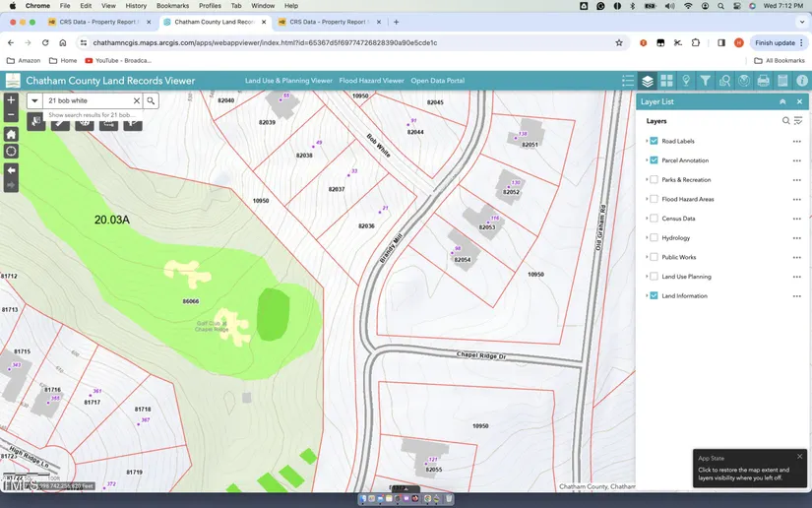
Task: Zoom in on the map
Action: click(11, 100)
